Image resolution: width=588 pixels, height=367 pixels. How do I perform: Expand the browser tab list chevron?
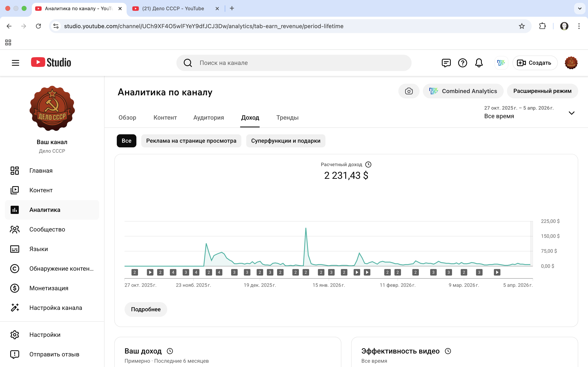click(x=580, y=9)
